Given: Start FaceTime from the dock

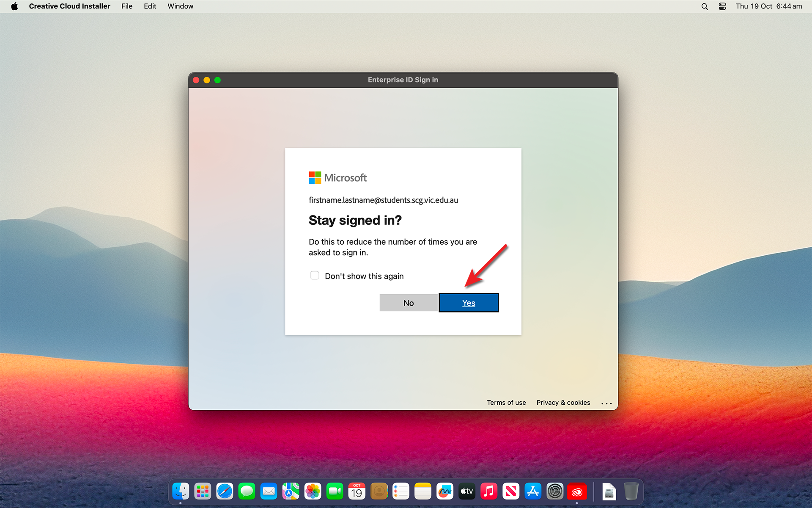Looking at the screenshot, I should pos(335,491).
